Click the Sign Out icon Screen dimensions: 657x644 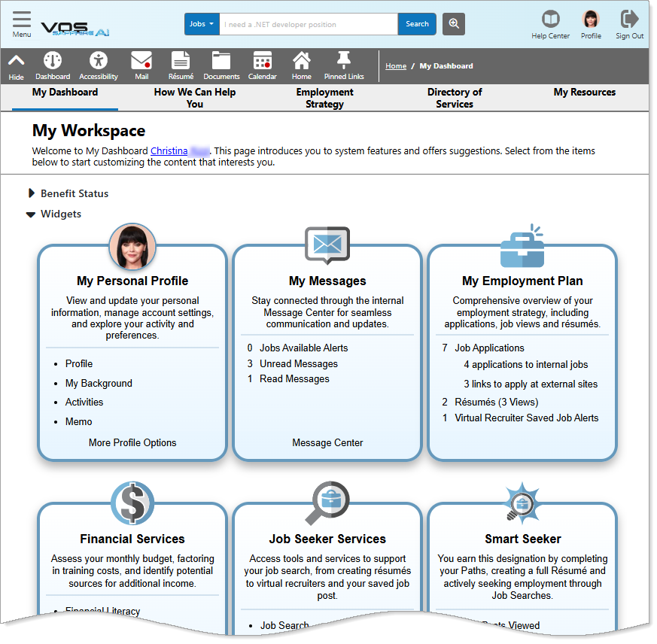click(629, 19)
